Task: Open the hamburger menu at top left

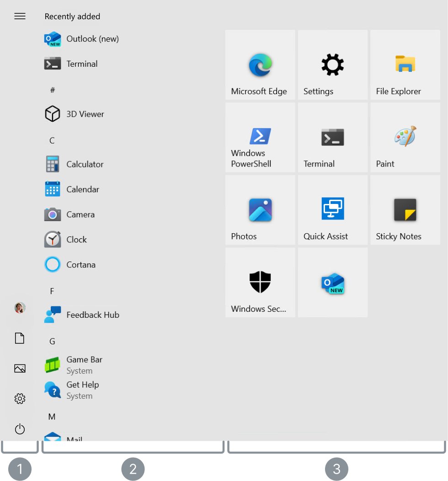Action: [20, 16]
